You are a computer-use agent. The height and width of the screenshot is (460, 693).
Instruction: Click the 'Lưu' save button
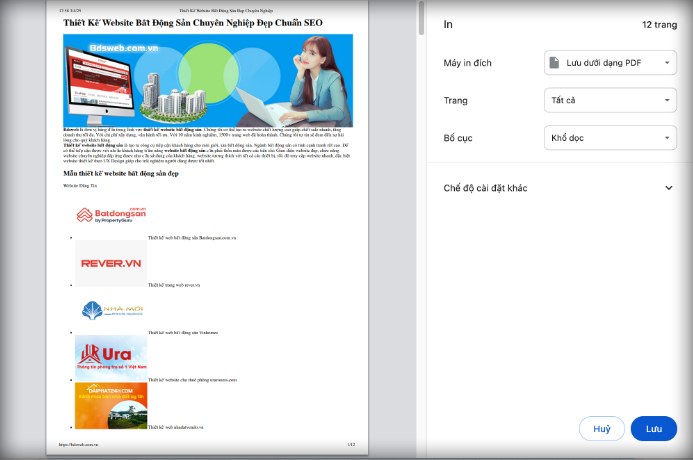click(654, 429)
